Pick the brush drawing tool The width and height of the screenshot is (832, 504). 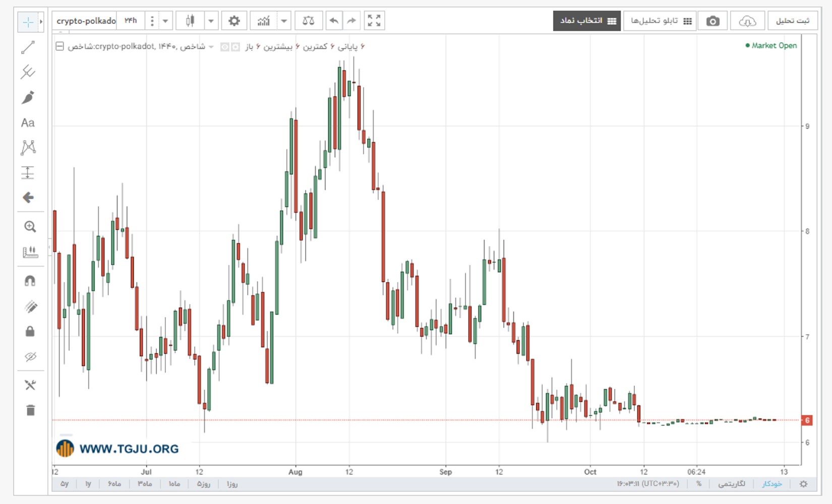point(28,97)
